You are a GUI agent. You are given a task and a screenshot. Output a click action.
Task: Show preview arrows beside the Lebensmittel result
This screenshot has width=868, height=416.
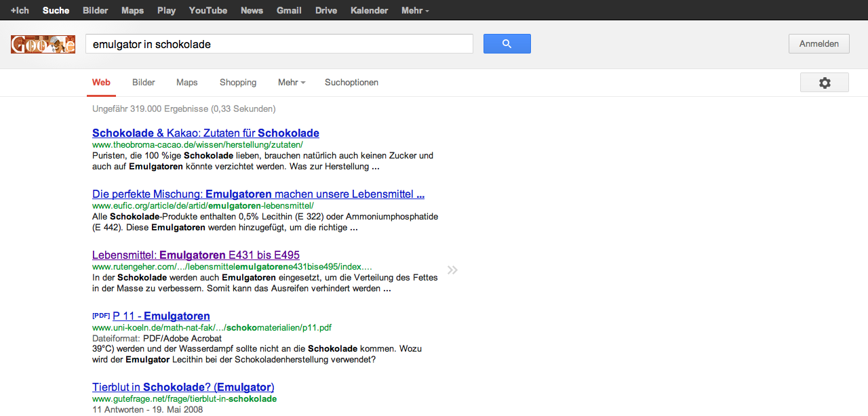tap(452, 270)
